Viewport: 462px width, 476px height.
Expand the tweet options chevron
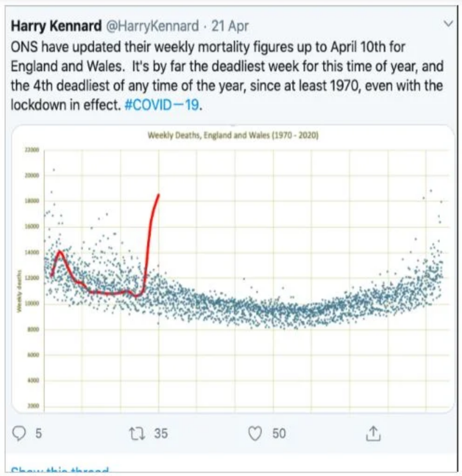click(x=448, y=24)
